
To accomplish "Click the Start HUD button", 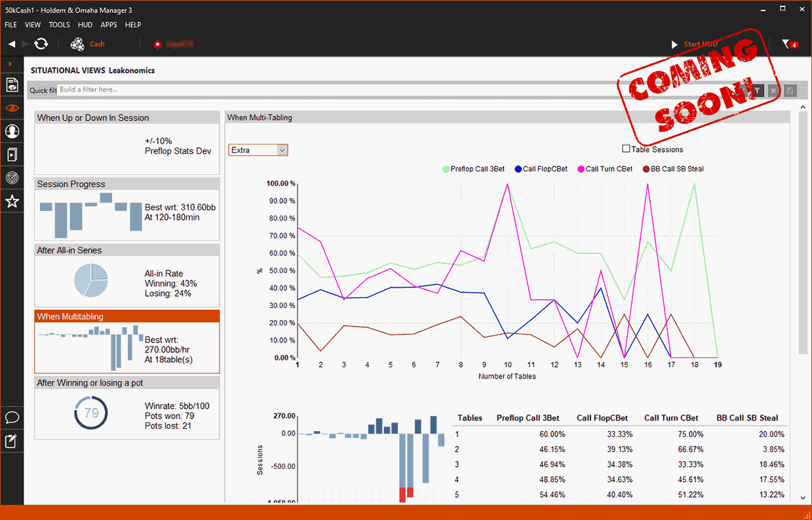I will (x=694, y=44).
